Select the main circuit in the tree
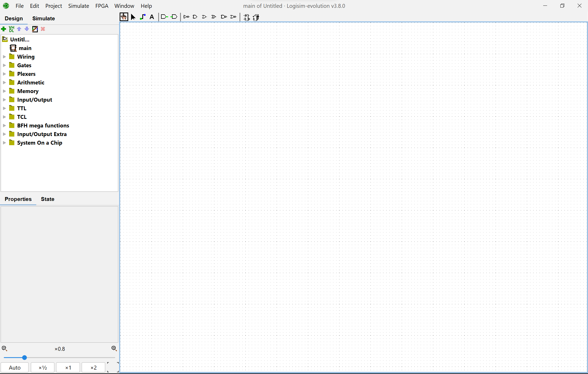 point(25,48)
